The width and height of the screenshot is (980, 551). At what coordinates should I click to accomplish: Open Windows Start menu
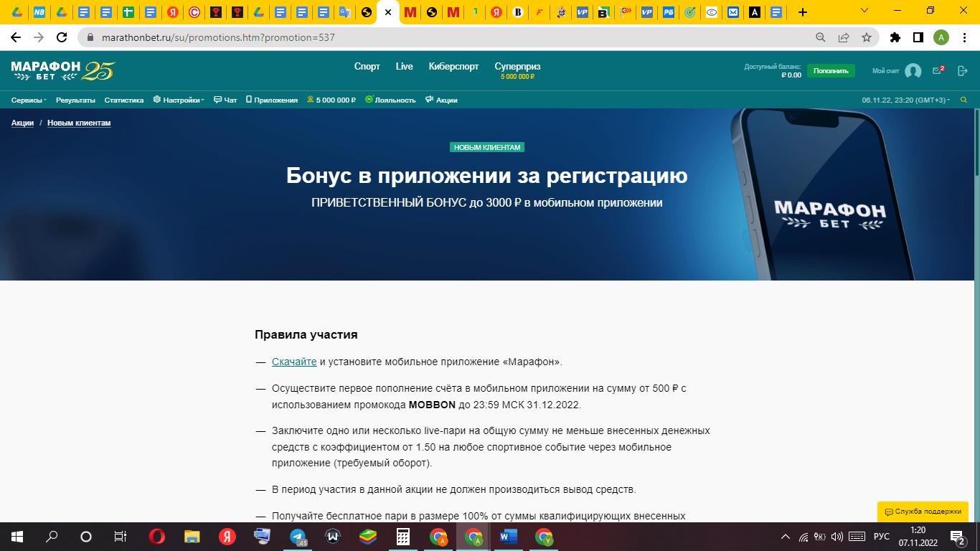(x=17, y=536)
